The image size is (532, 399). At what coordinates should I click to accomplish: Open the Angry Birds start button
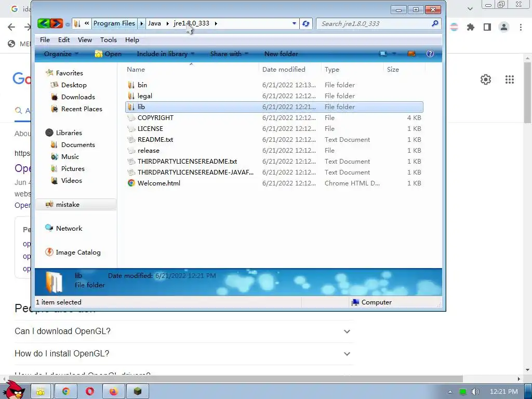[x=14, y=390]
